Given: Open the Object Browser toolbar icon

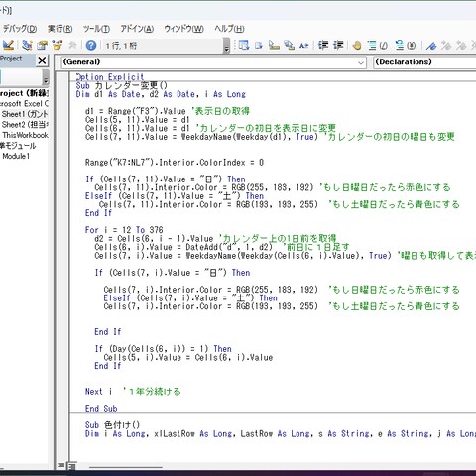Looking at the screenshot, I should coord(58,45).
